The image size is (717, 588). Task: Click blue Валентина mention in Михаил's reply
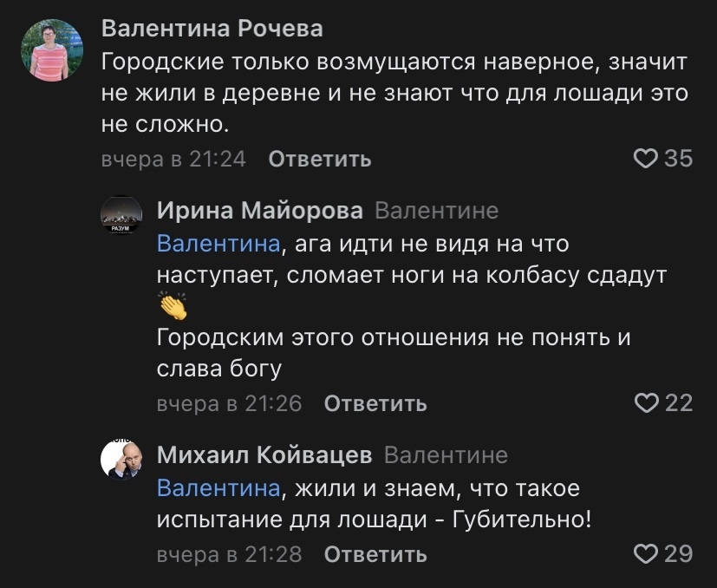(x=219, y=489)
